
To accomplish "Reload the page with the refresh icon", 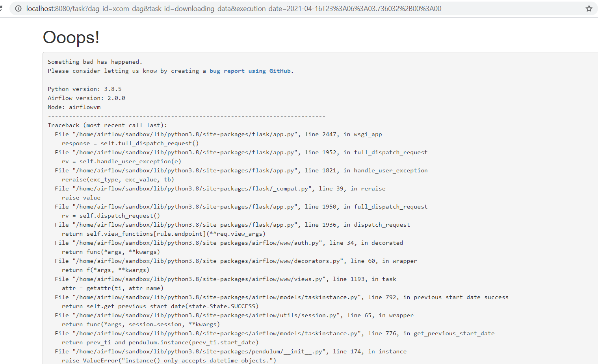I will [1, 9].
